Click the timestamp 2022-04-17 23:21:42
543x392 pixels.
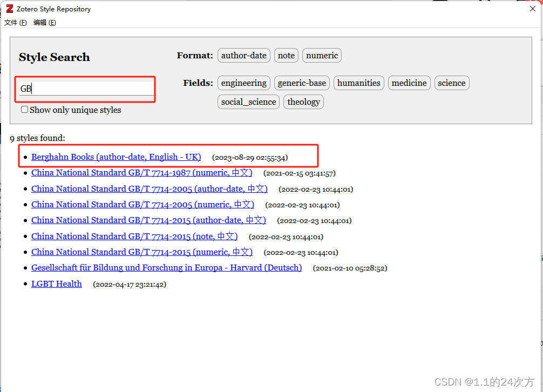pos(130,285)
